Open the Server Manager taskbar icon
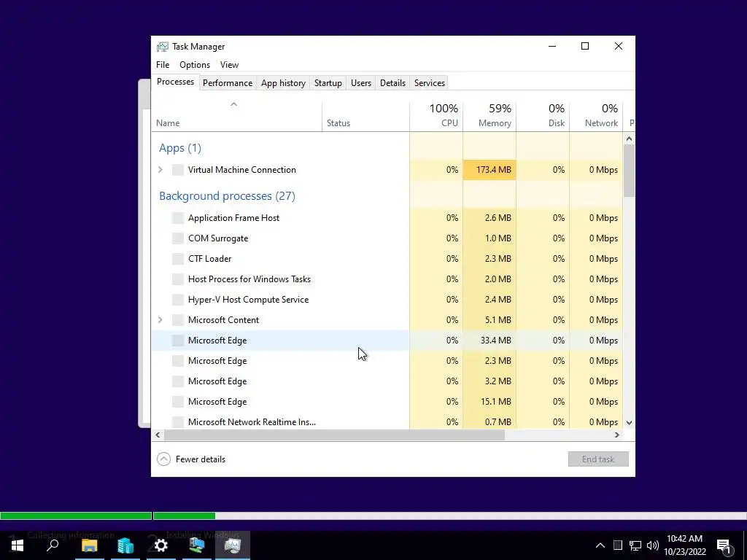The width and height of the screenshot is (747, 560). click(x=125, y=545)
